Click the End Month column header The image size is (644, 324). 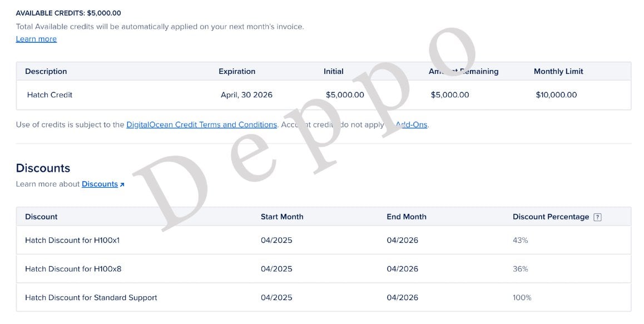coord(407,217)
